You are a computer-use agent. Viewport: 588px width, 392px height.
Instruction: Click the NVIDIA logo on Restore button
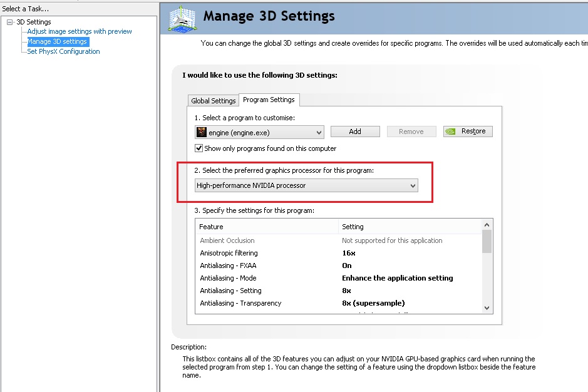point(450,132)
